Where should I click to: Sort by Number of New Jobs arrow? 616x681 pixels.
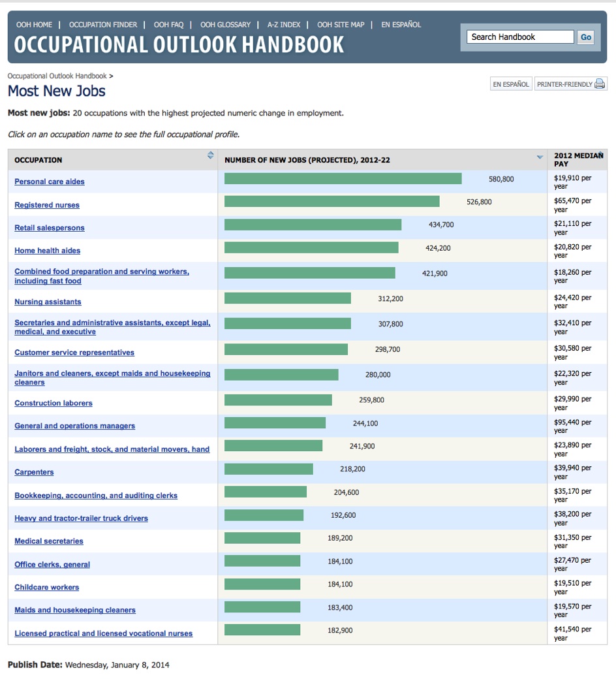tap(539, 157)
